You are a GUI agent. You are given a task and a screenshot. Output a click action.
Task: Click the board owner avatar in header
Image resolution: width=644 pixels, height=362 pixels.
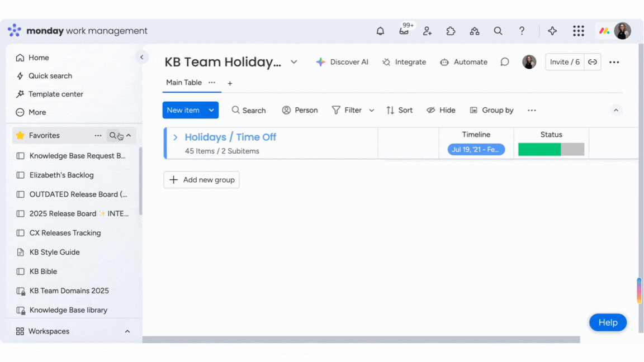pos(529,62)
